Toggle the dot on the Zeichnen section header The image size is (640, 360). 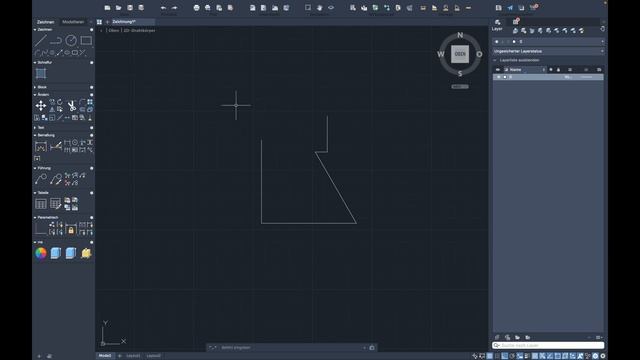(x=91, y=30)
